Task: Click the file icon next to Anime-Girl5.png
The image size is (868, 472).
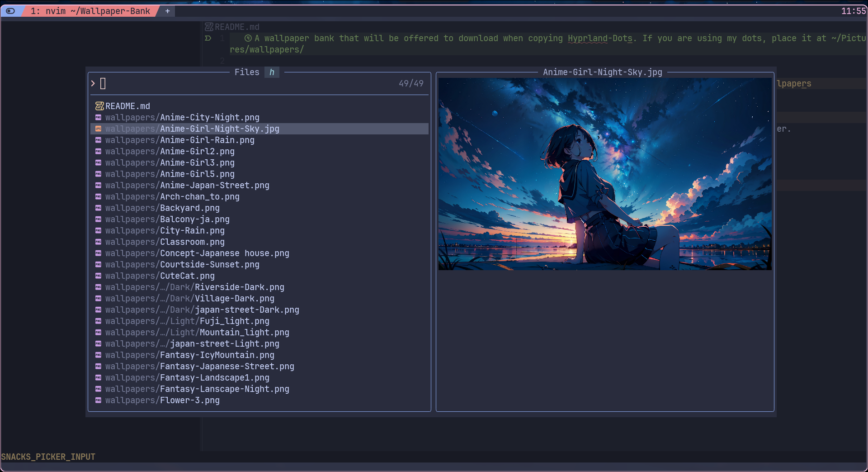Action: (x=98, y=174)
